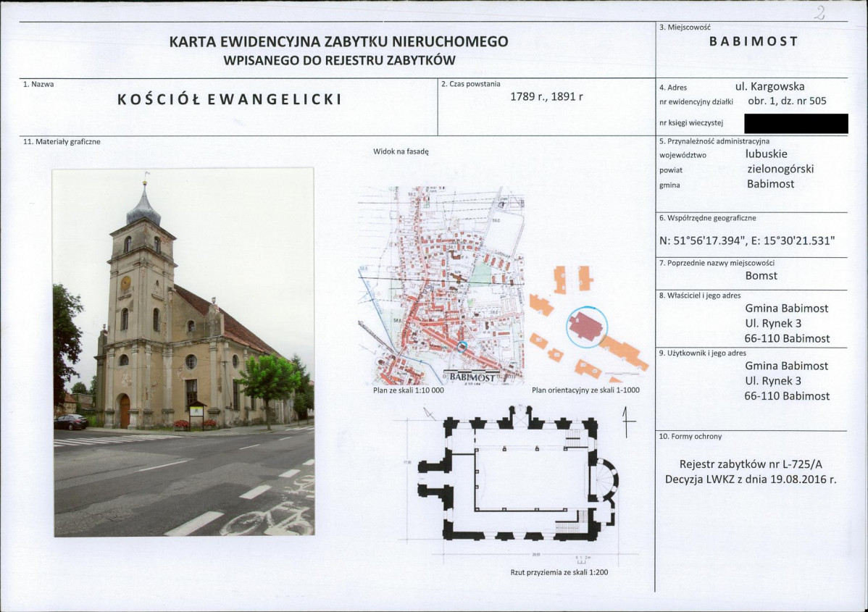Click 66-110 Babimost in user section
This screenshot has height=612, width=868.
(x=787, y=395)
